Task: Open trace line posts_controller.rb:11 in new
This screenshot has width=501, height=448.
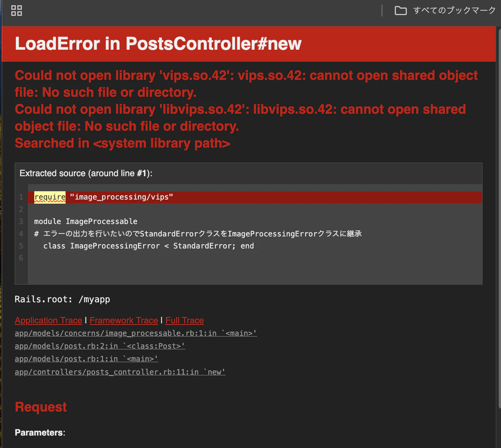Action: coord(120,372)
